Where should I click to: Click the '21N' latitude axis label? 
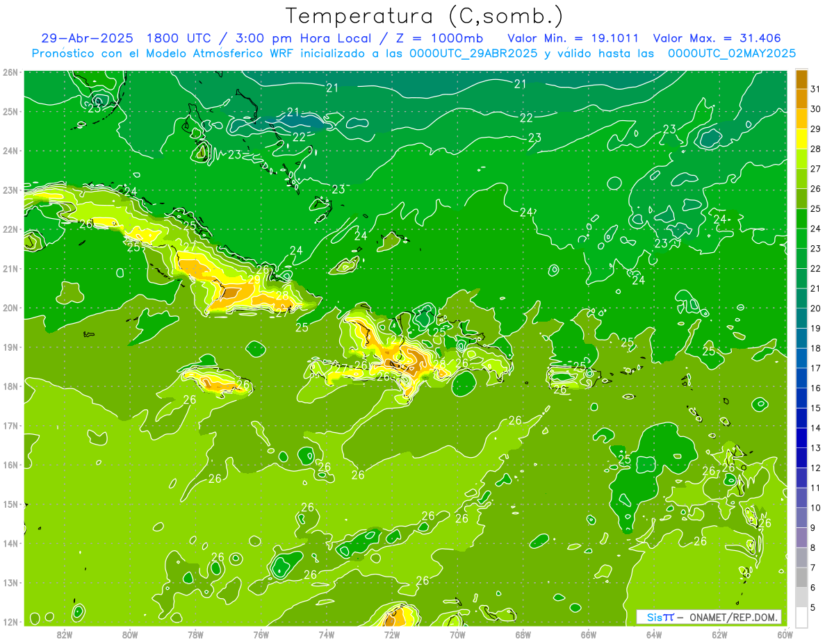10,268
